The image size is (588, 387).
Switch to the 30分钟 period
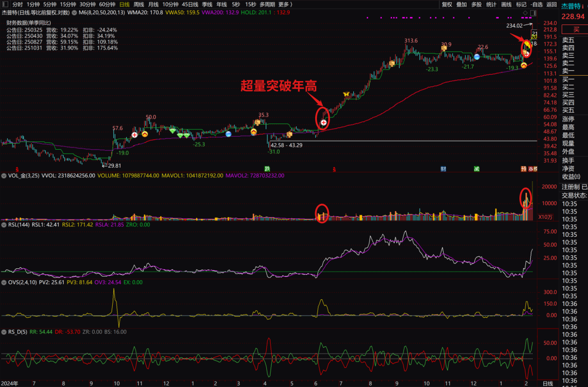pos(87,4)
